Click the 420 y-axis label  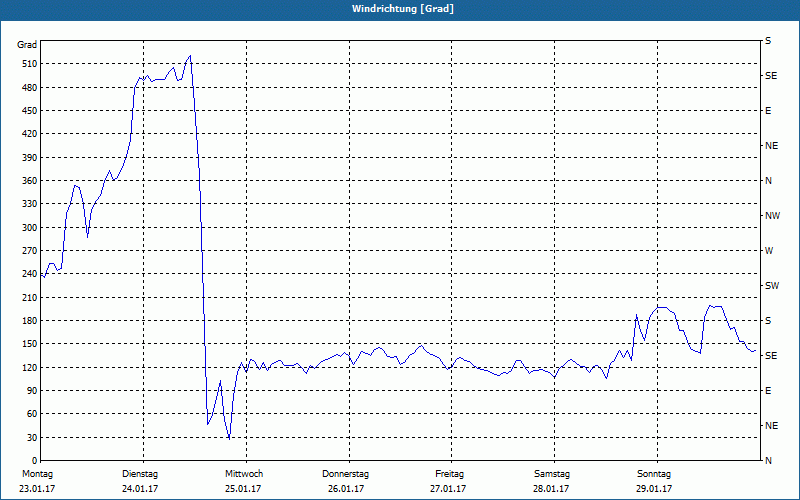(x=29, y=134)
